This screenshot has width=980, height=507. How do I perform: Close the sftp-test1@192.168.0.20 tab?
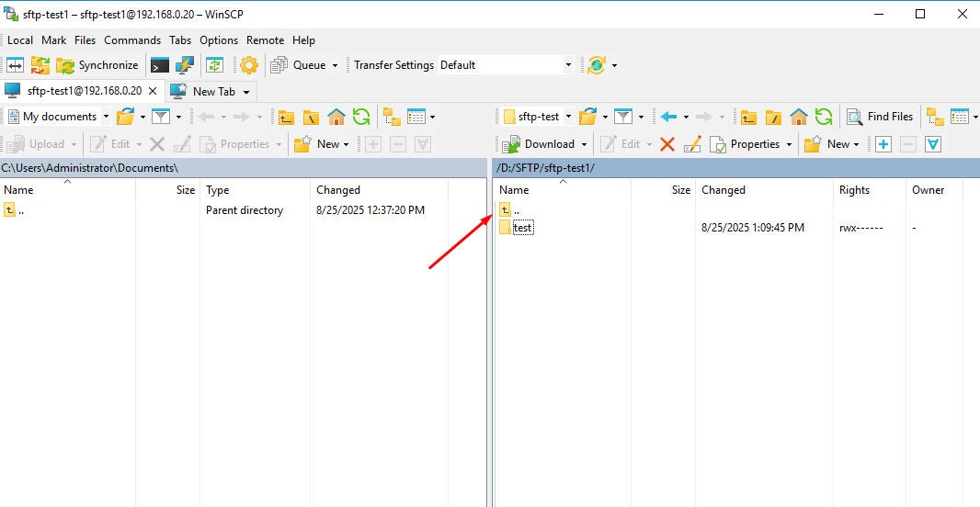[152, 91]
